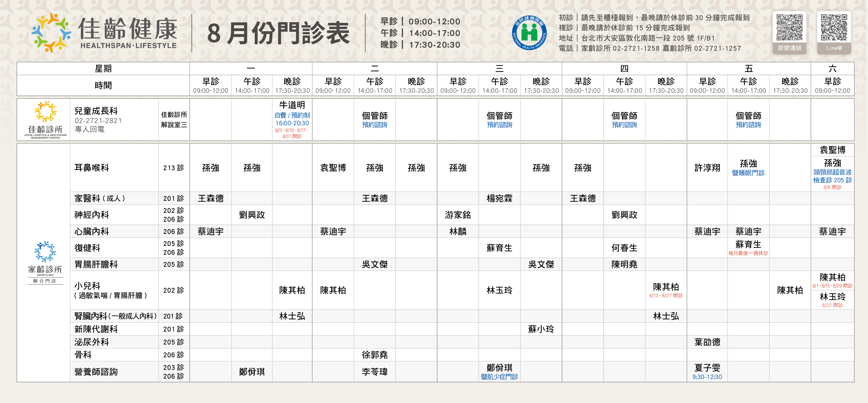Screen dimensions: 868x403
Task: Click 林麟 in Wednesday morning slot
Action: (x=458, y=232)
